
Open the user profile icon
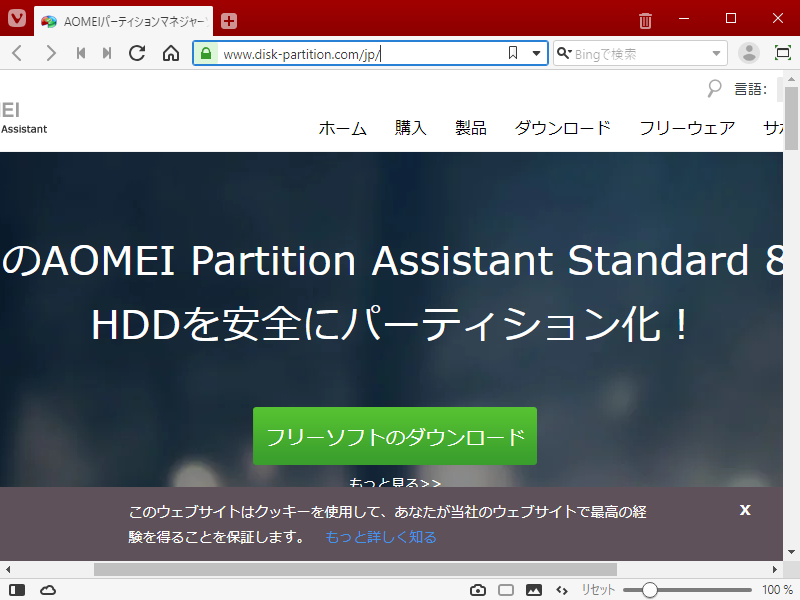point(749,53)
